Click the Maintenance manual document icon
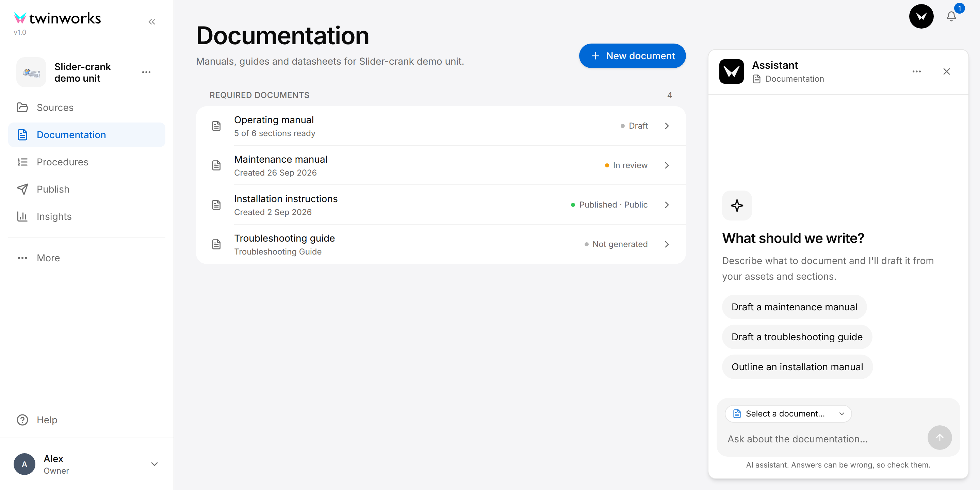 point(216,165)
